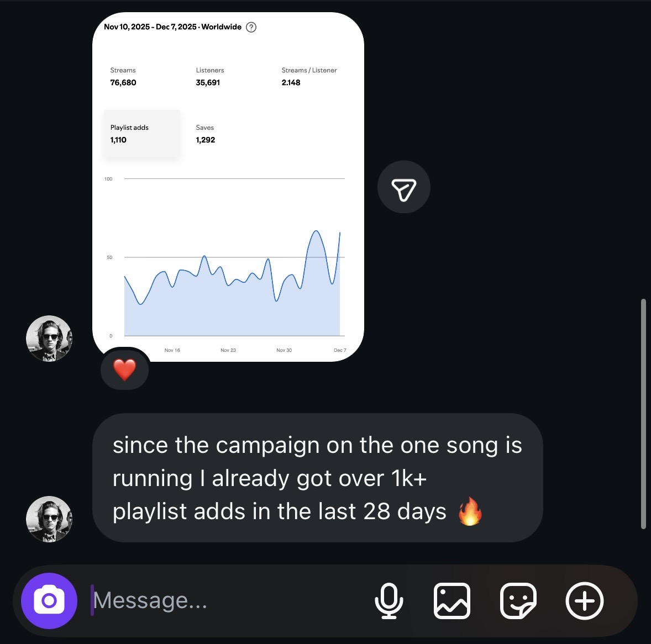Select the Saves metric card
The width and height of the screenshot is (651, 644).
(x=205, y=134)
